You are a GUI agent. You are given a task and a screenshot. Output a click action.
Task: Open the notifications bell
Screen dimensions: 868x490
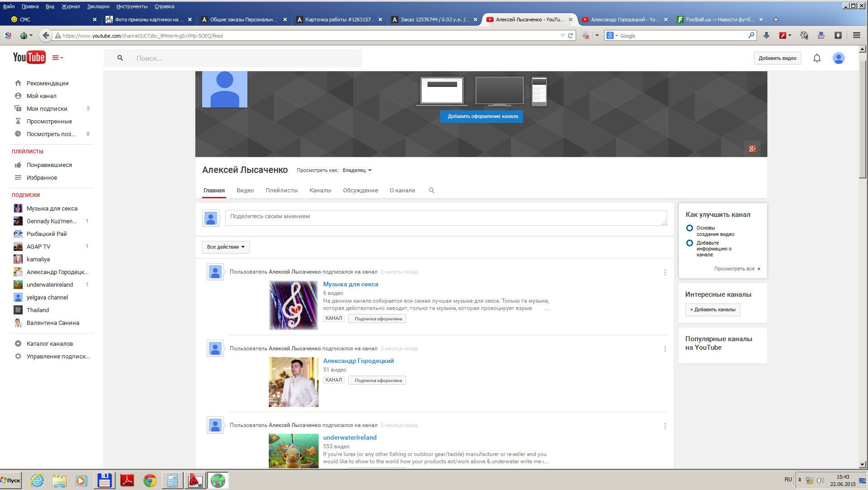pyautogui.click(x=817, y=58)
